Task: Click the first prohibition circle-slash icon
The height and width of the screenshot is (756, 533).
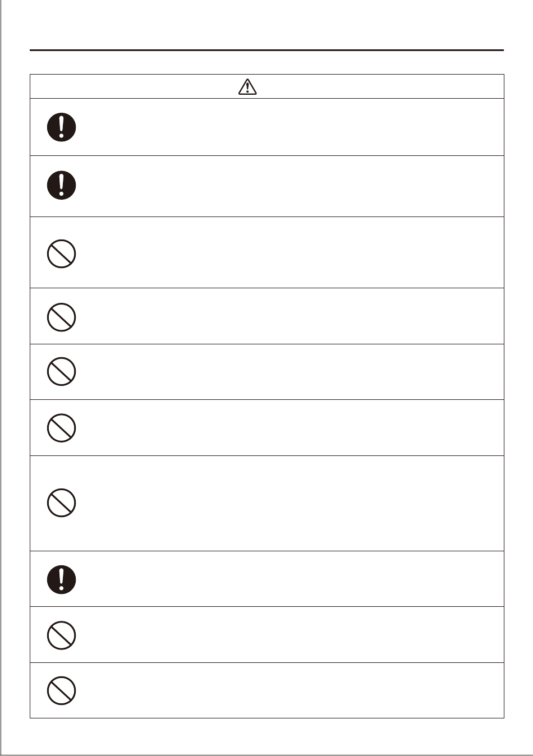Action: (62, 253)
